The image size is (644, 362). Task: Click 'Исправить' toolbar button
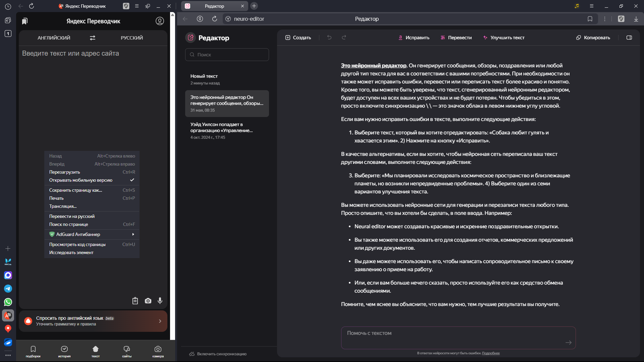414,38
